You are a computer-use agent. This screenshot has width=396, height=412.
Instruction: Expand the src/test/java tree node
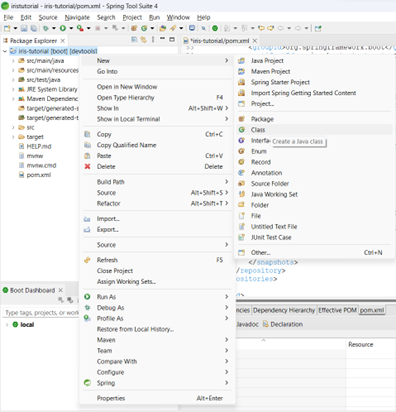tap(13, 80)
